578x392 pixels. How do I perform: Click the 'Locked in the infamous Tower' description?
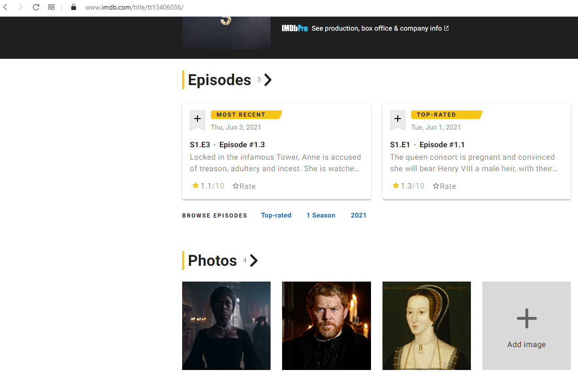[275, 163]
